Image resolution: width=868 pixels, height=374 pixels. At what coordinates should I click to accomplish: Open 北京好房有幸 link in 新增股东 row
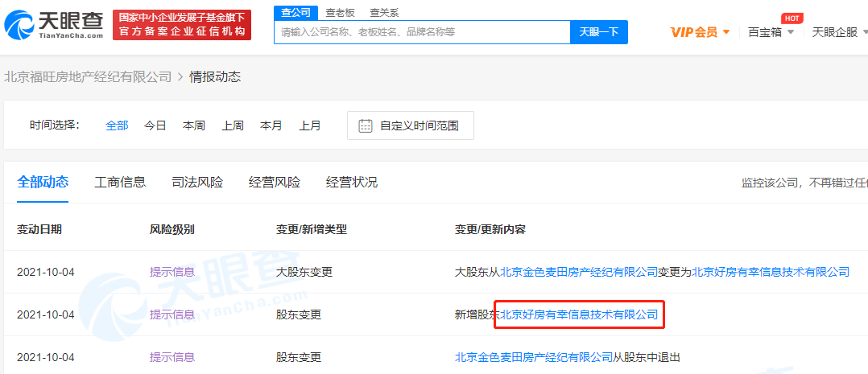[x=579, y=314]
